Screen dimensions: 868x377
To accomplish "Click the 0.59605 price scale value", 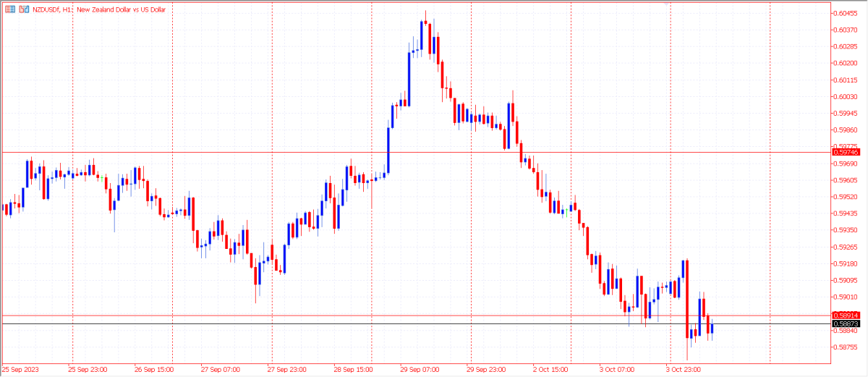I will tap(847, 180).
